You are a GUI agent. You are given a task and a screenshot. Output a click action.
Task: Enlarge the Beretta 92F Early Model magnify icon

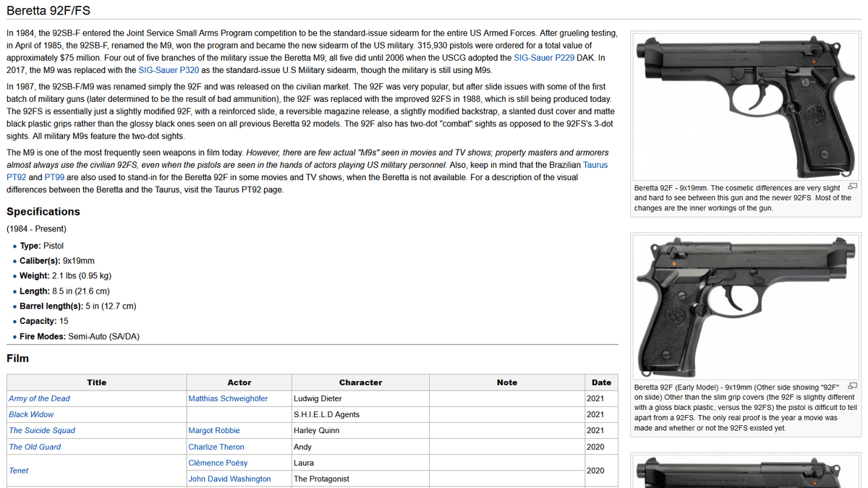click(852, 385)
